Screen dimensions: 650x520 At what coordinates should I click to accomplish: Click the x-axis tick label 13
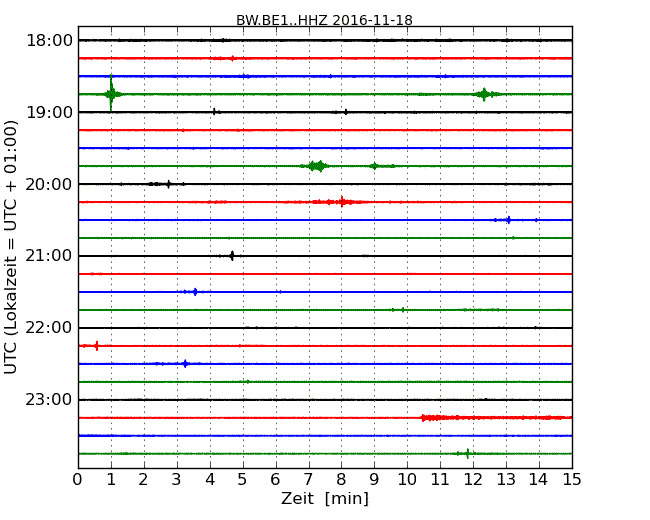(x=506, y=480)
